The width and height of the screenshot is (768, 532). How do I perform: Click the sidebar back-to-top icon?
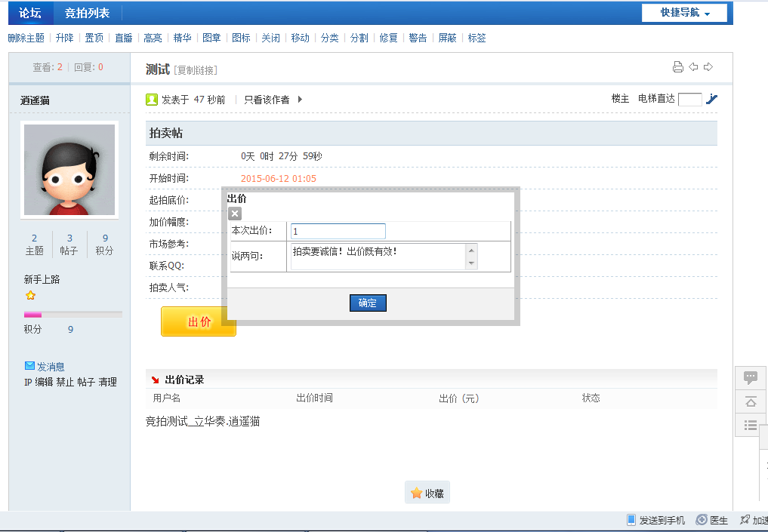coord(751,401)
